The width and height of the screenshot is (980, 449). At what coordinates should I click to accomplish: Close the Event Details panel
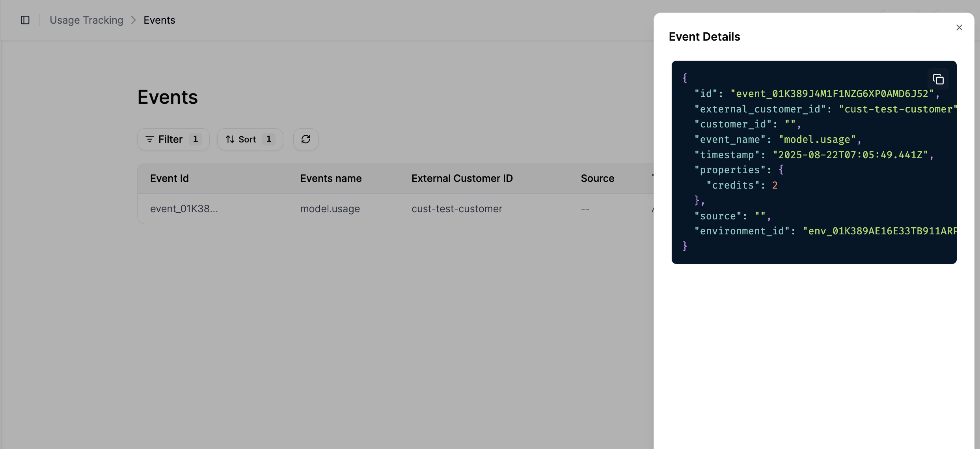point(959,28)
